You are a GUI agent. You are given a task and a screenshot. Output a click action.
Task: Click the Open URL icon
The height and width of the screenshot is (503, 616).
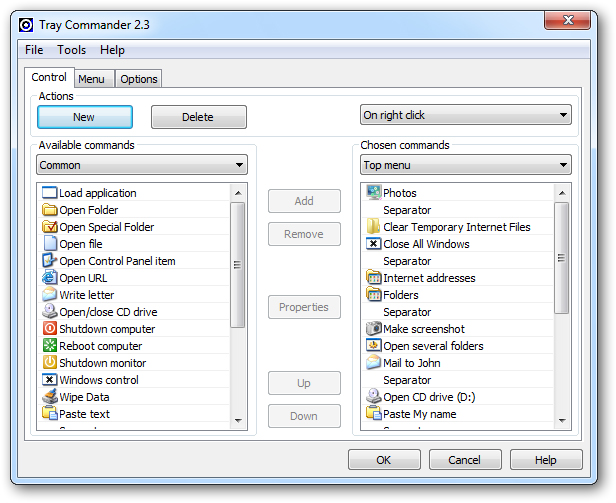click(x=49, y=278)
